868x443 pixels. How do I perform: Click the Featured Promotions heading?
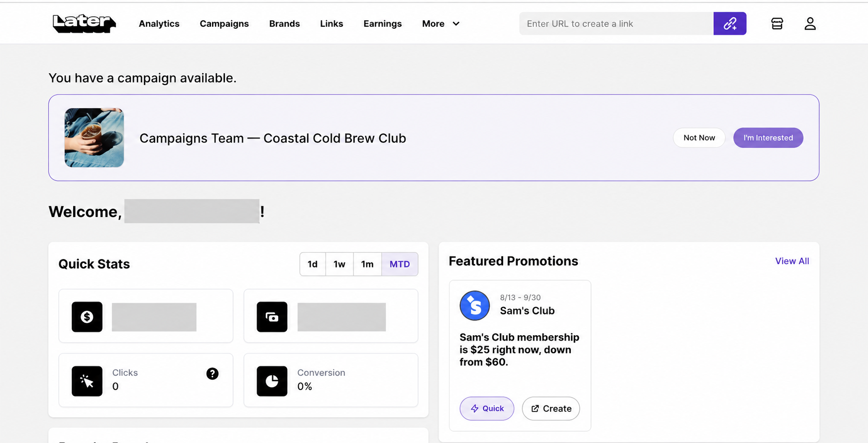tap(513, 261)
